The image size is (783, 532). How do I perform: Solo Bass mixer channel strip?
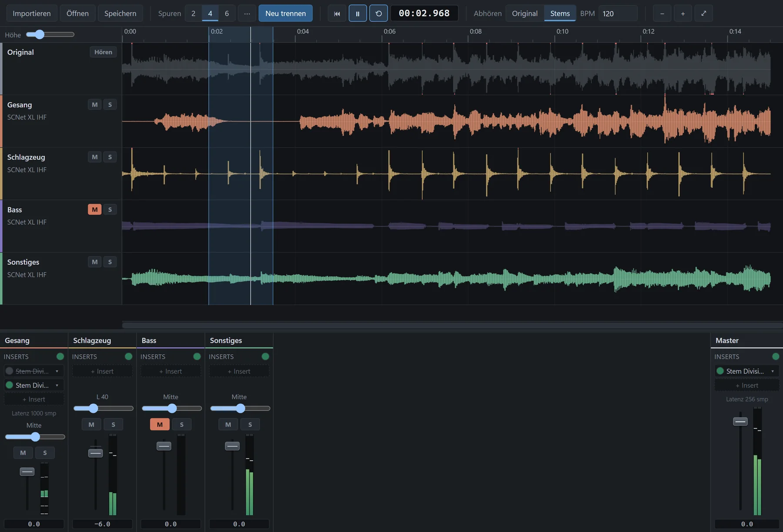(x=181, y=425)
